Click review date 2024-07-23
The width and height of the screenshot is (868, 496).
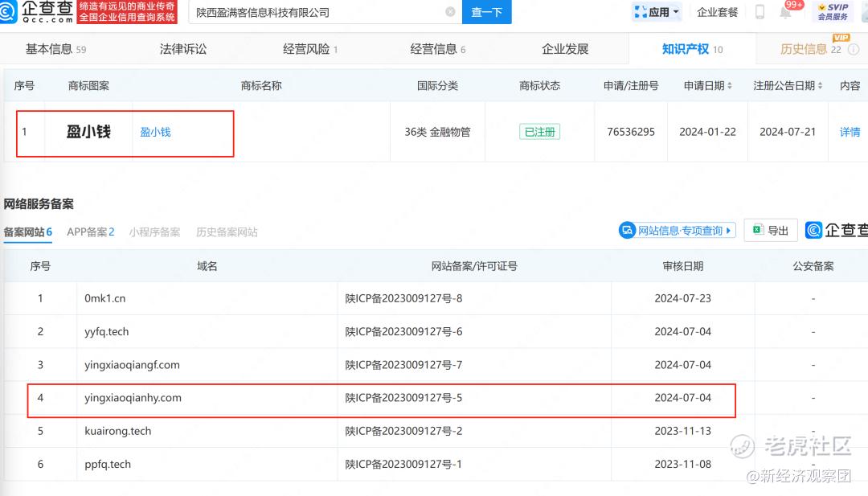[682, 298]
